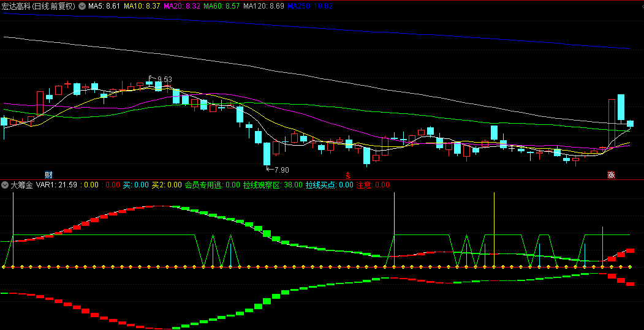Click the 买: 0.00 indicator value
This screenshot has width=644, height=330.
(x=136, y=185)
